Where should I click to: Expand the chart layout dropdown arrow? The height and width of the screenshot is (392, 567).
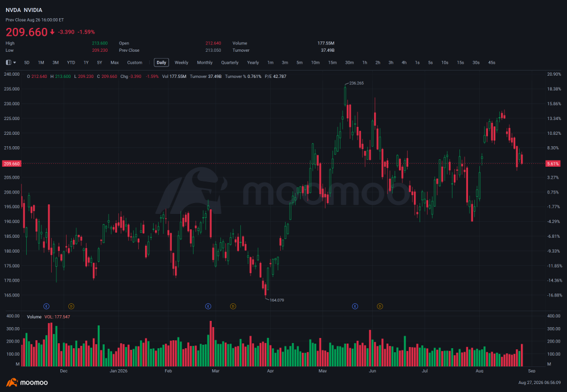14,63
